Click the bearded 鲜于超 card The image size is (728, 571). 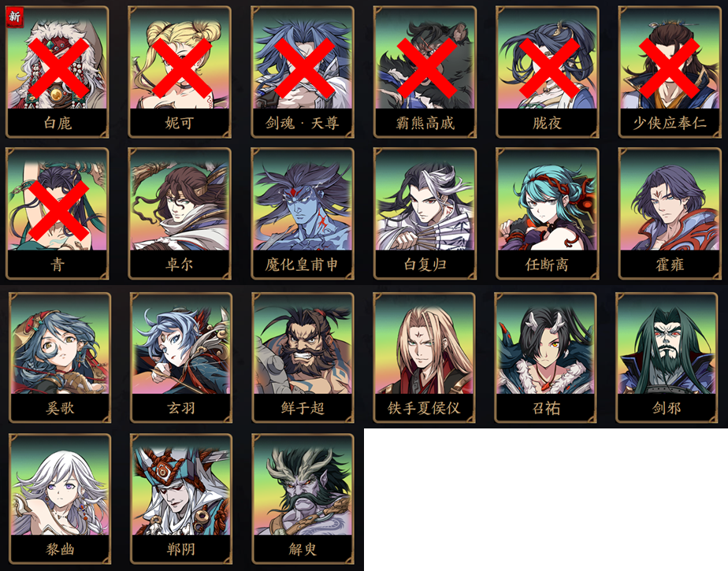303,358
